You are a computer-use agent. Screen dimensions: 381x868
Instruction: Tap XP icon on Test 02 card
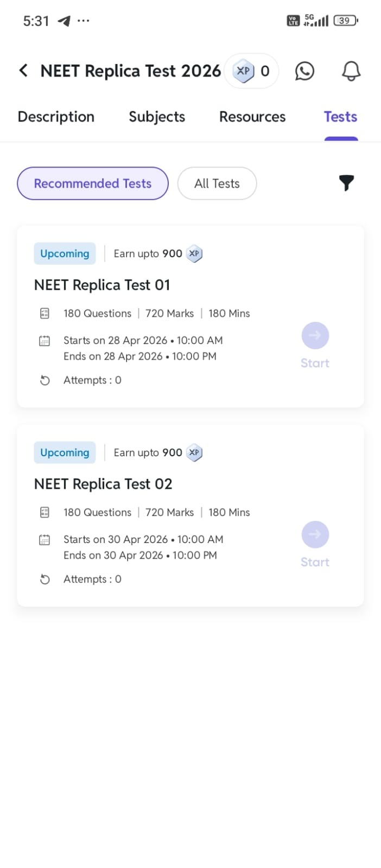point(194,452)
